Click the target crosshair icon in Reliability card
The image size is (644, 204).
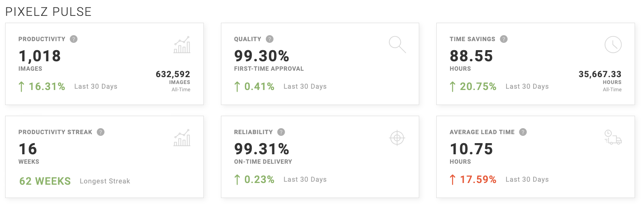[x=397, y=138]
